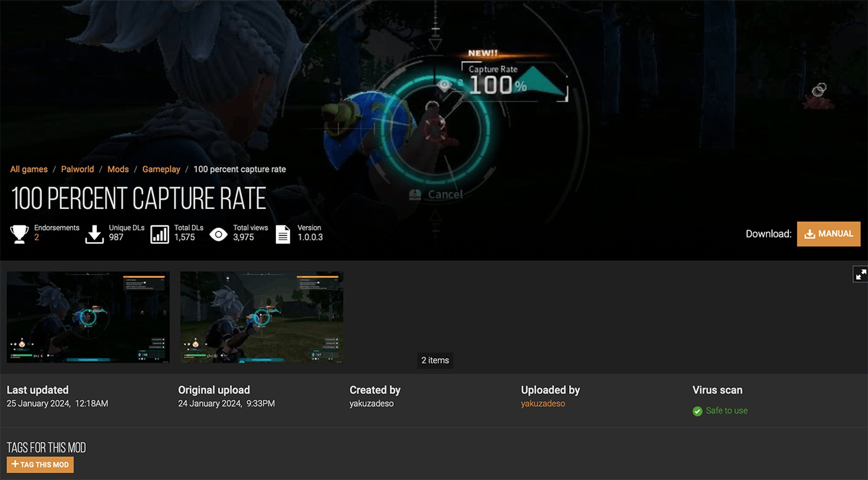Image resolution: width=868 pixels, height=480 pixels.
Task: Click the total views value 3,975
Action: pyautogui.click(x=243, y=237)
